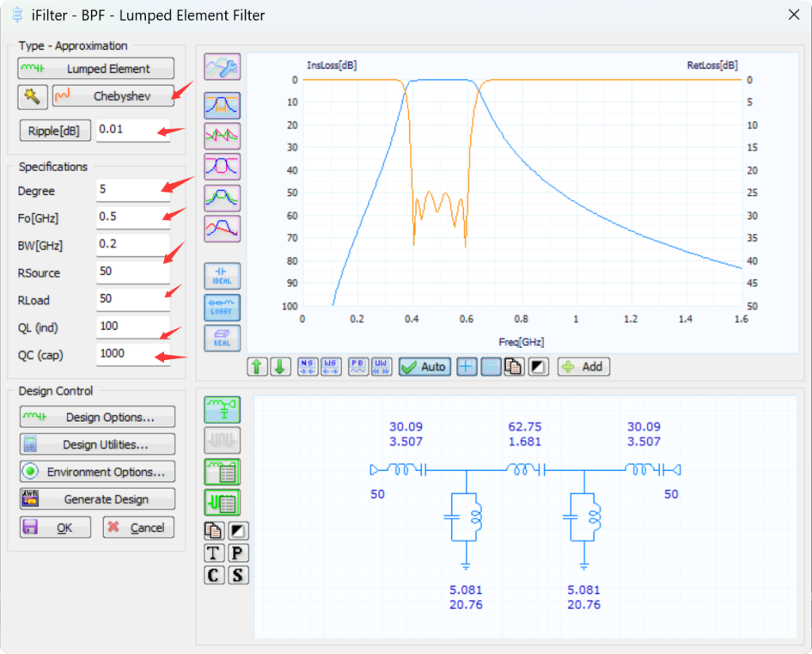The image size is (812, 654).
Task: Switch to IDEAL element model
Action: [222, 276]
